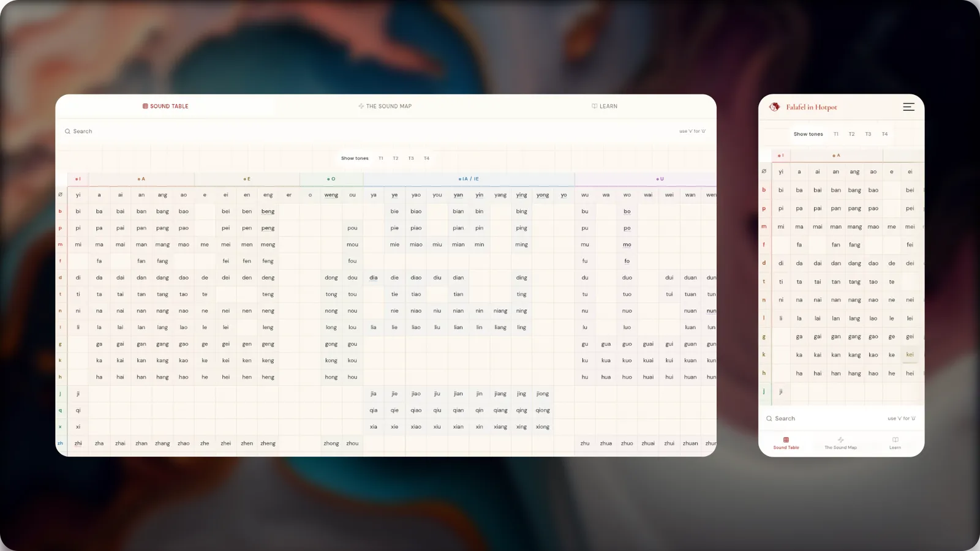Click the 'ji' cell in mobile view

coord(781,392)
